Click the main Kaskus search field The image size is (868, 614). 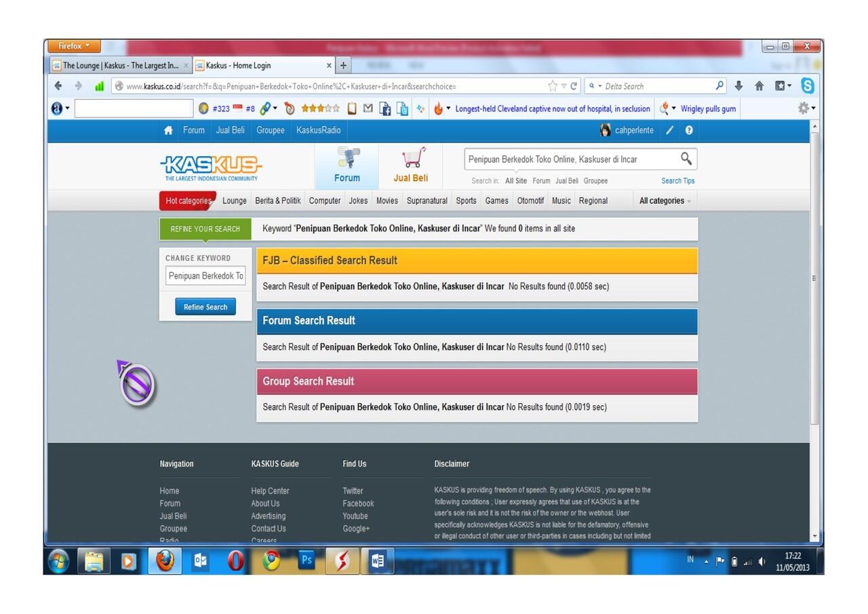[572, 159]
